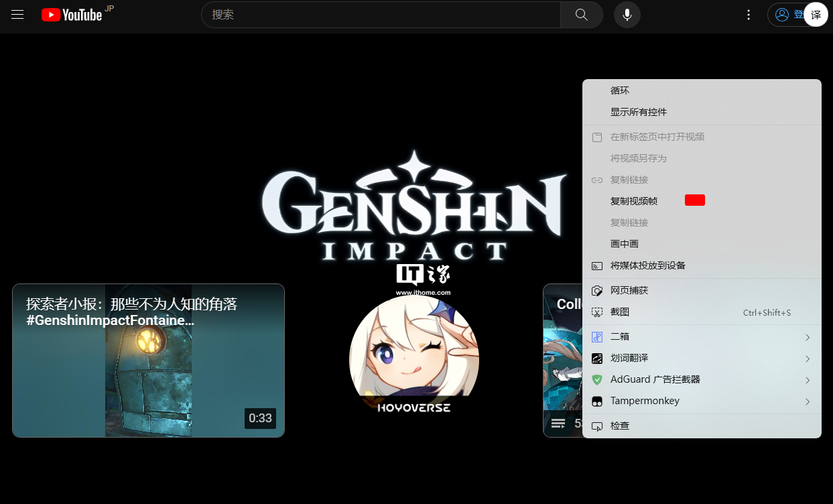
Task: Open the Coll... playlist card
Action: 563,361
